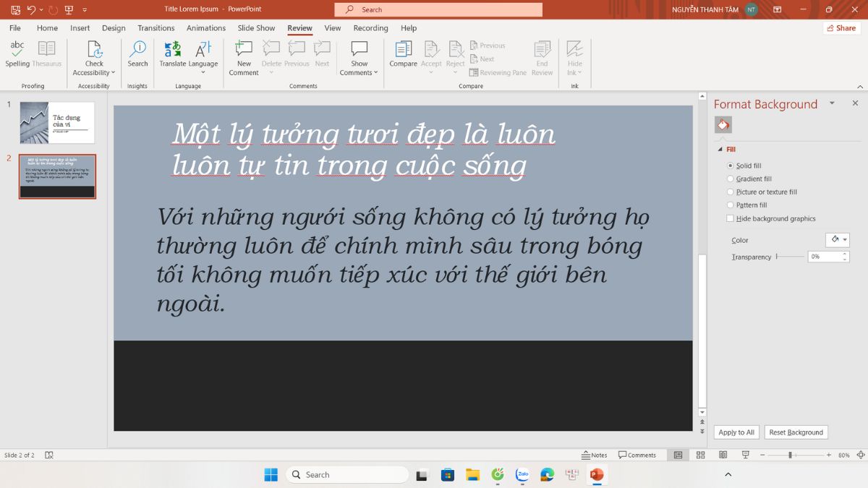
Task: Click the Hide Ink icon
Action: 575,48
